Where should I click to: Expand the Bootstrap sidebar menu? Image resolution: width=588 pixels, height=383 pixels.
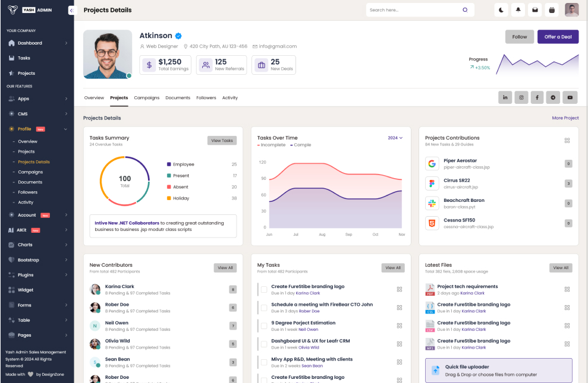click(37, 260)
